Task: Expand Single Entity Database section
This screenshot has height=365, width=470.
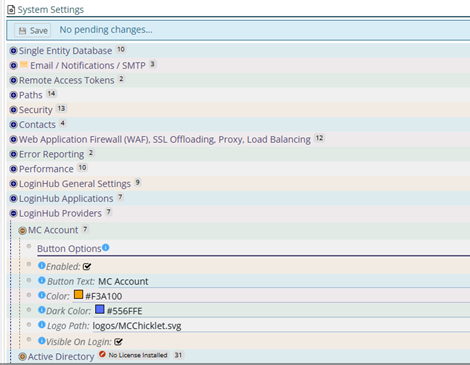Action: 13,51
